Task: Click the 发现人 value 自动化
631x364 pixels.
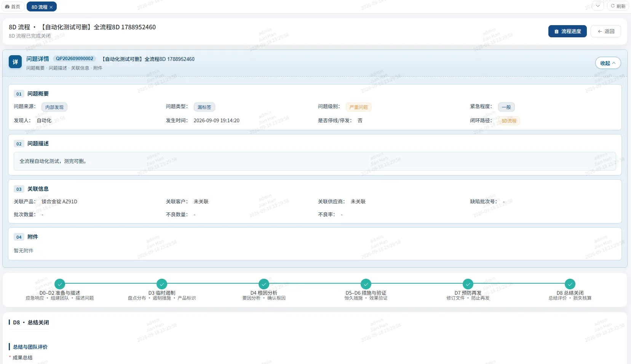Action: [x=44, y=121]
